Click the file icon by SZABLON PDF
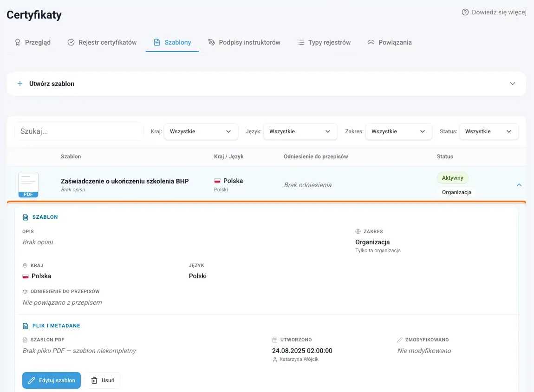This screenshot has height=392, width=534. coord(25,340)
